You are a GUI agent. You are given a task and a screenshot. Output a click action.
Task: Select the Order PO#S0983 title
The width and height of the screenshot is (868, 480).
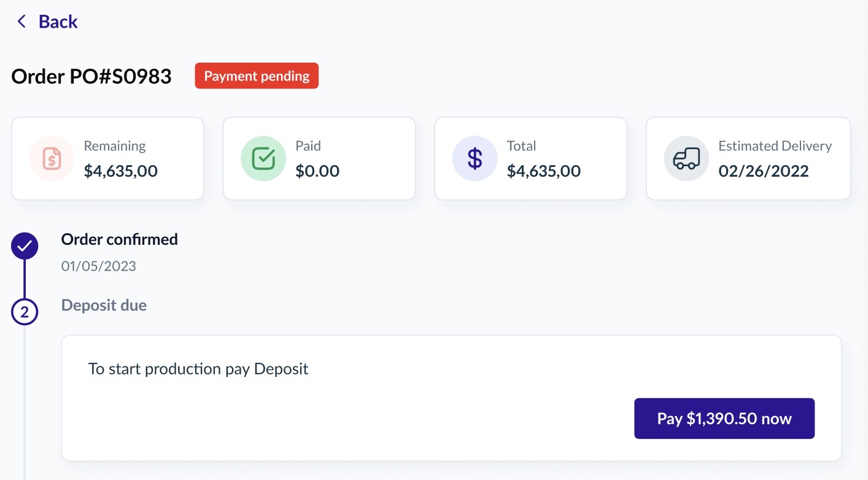[91, 75]
